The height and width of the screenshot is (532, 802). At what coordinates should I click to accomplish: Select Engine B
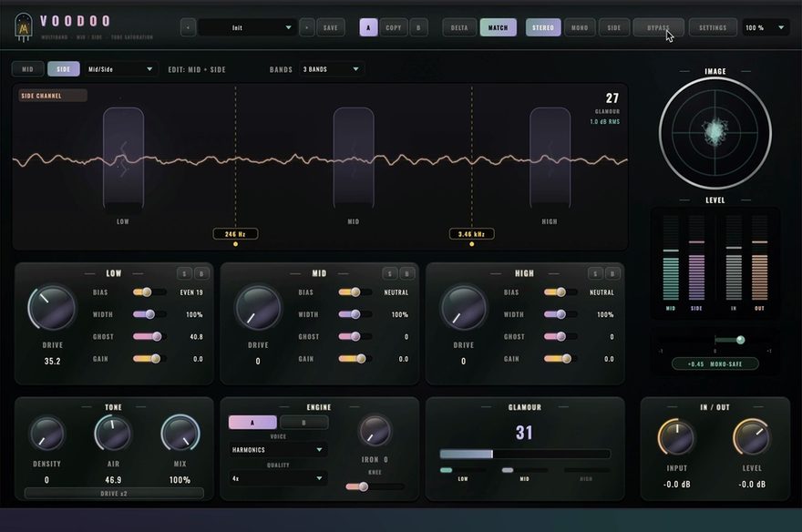pyautogui.click(x=303, y=423)
